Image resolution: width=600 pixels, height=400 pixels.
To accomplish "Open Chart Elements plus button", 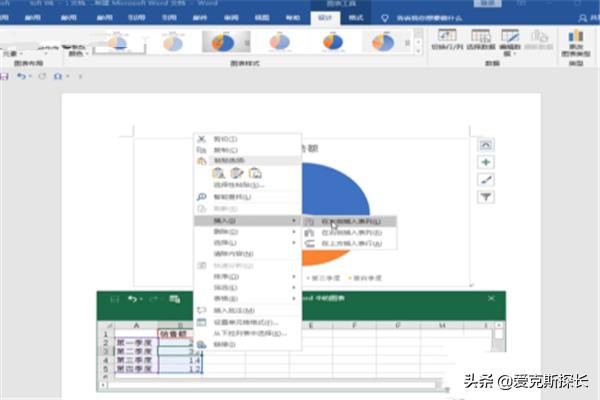I will click(486, 162).
